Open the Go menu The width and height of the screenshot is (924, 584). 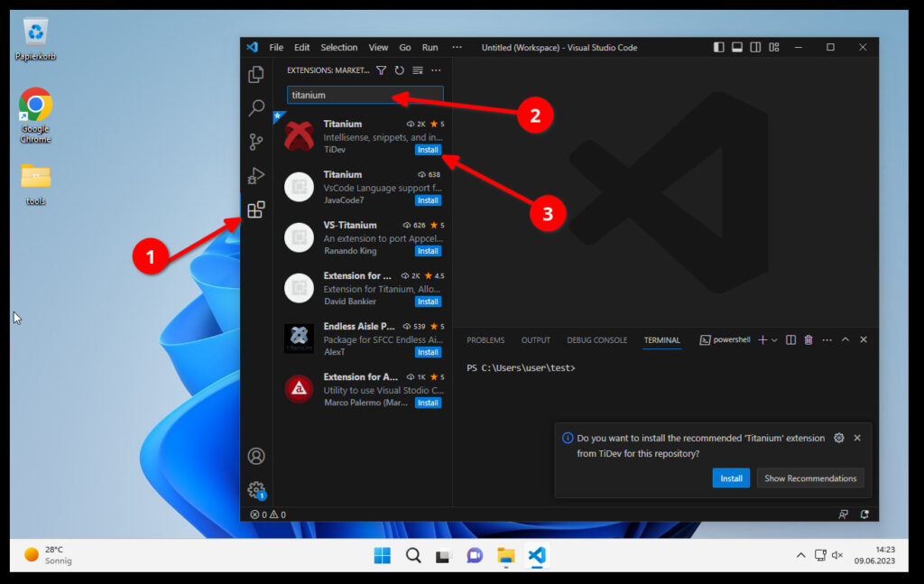coord(405,47)
